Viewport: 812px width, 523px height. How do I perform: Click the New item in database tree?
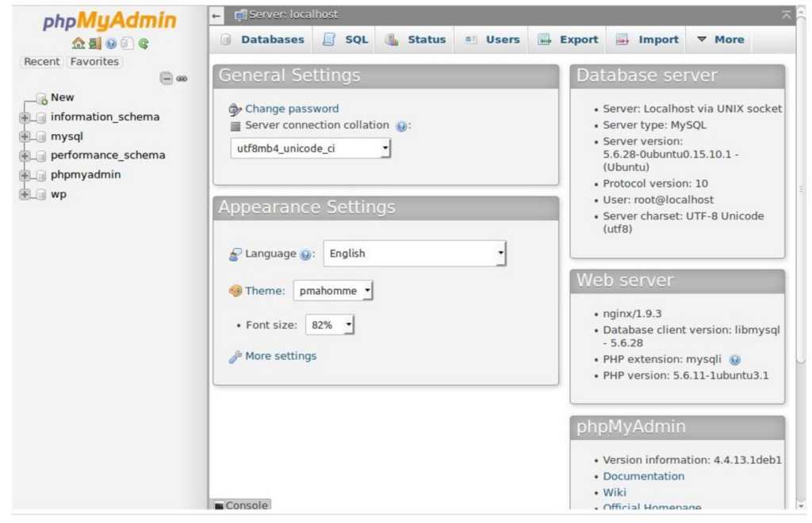pyautogui.click(x=62, y=97)
